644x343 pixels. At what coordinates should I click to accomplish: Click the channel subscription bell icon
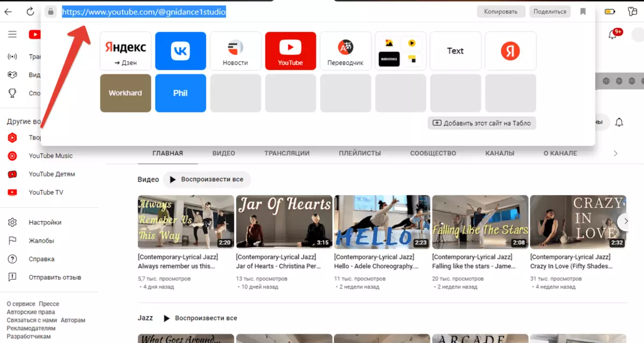coord(619,122)
